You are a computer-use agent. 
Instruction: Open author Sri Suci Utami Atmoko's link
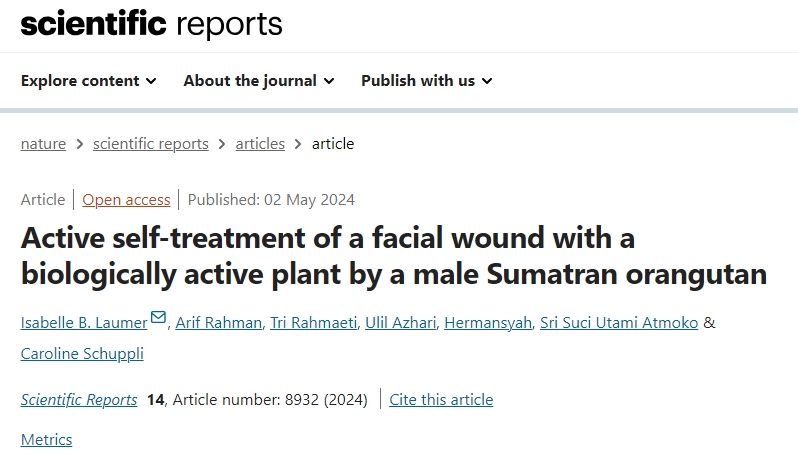coord(619,323)
